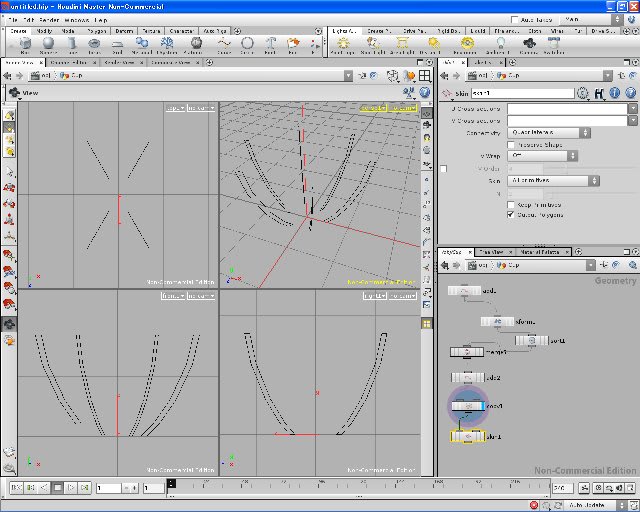Select the Box shelf tool
Image resolution: width=640 pixels, height=512 pixels.
[x=23, y=45]
